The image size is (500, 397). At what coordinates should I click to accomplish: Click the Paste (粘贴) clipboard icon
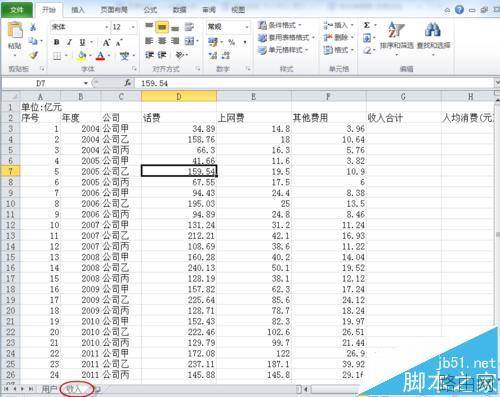15,30
